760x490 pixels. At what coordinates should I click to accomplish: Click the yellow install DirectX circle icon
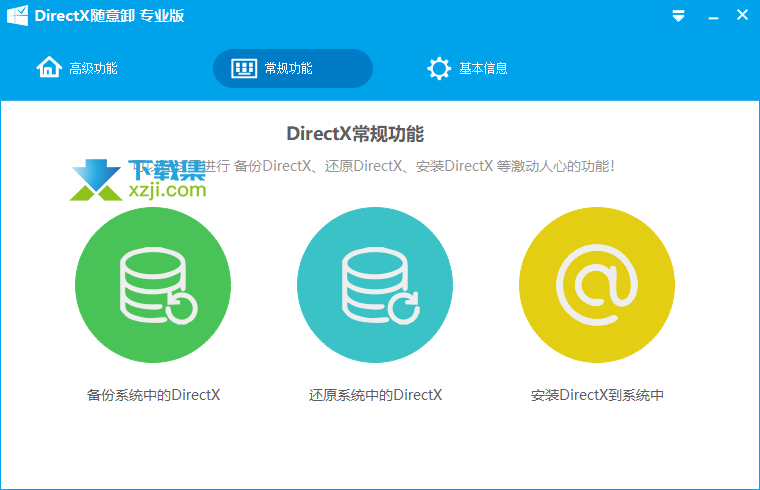tap(597, 285)
